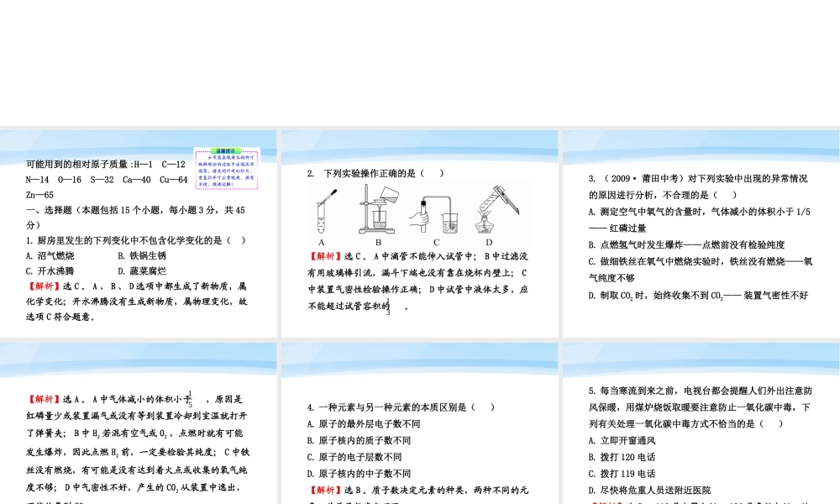Screen dimensions: 840x504
Task: Click the red 【解析】 label before '选 B．质子数'
Action: click(324, 490)
